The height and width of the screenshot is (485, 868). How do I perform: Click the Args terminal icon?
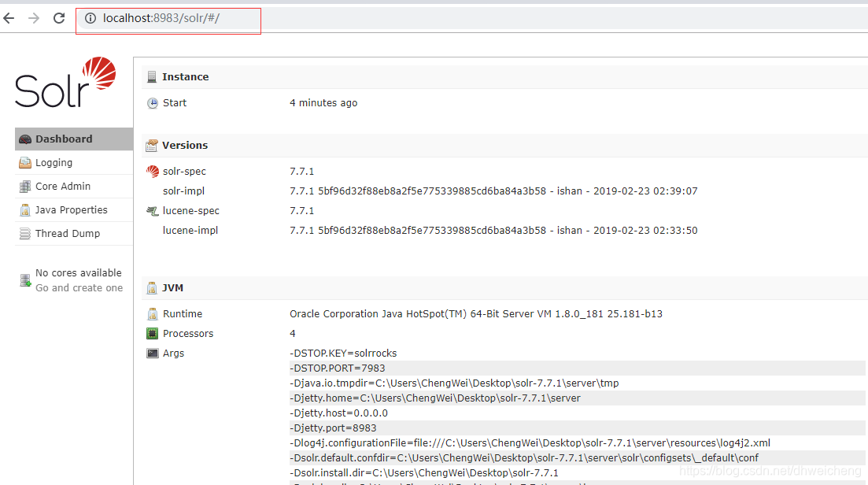[152, 354]
